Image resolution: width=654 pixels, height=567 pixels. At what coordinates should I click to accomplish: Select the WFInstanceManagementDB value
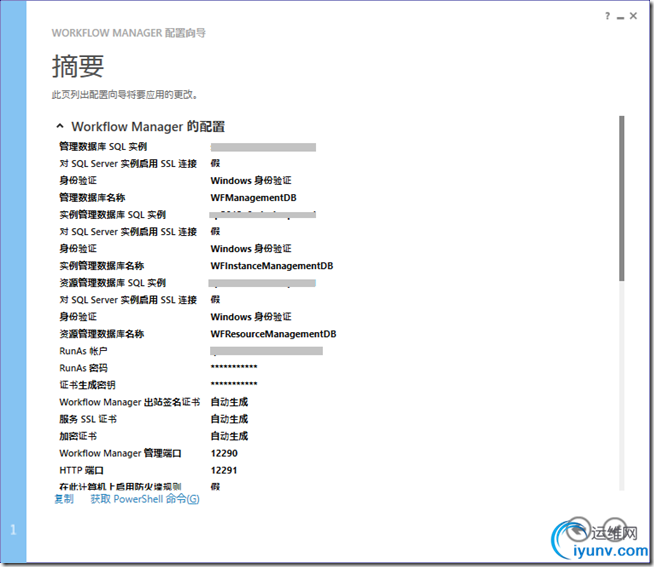tap(272, 266)
